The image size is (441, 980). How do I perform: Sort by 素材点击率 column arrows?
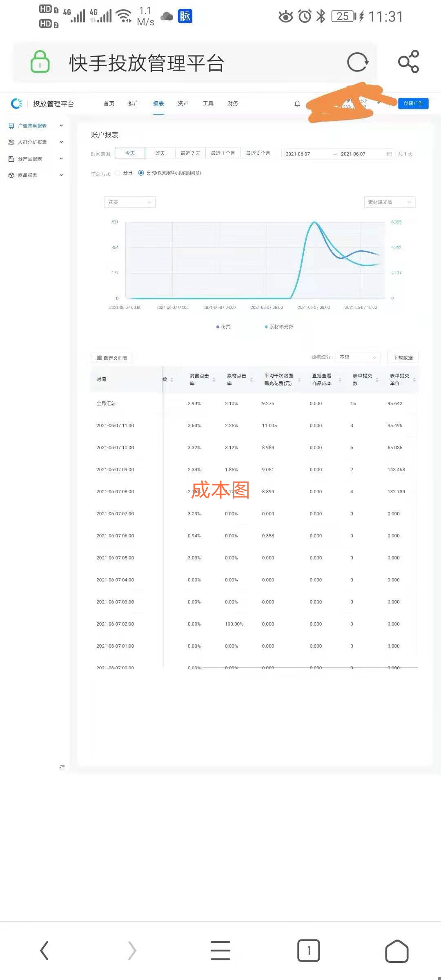[x=251, y=380]
